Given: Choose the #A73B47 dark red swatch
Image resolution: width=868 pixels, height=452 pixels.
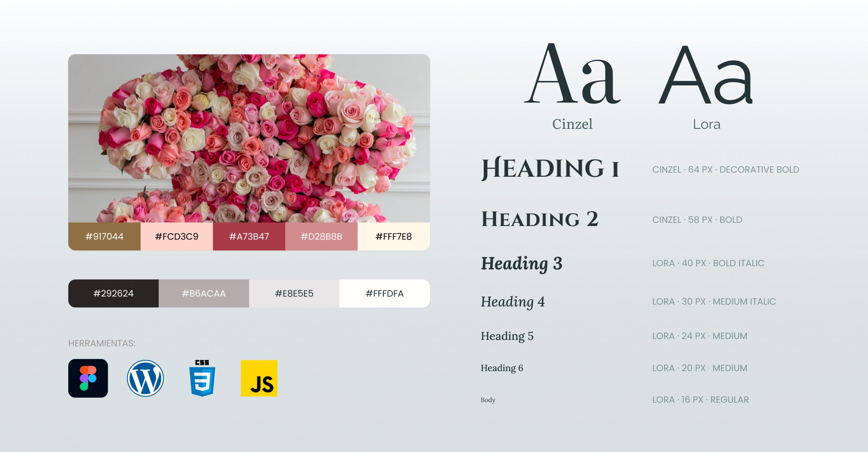Looking at the screenshot, I should [249, 236].
